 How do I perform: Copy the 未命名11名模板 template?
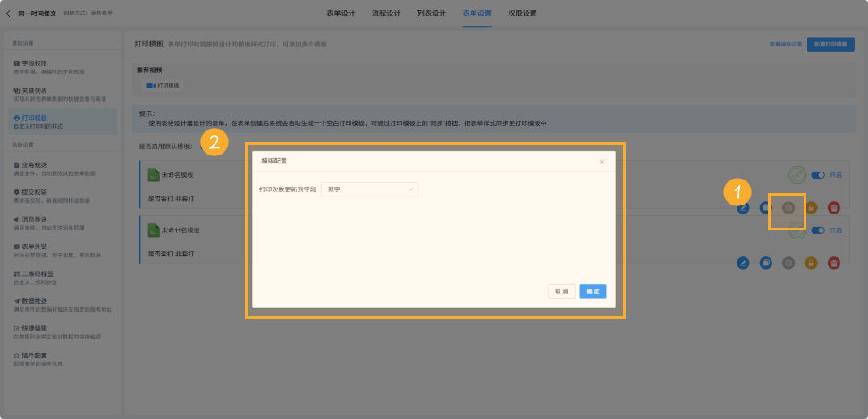765,263
